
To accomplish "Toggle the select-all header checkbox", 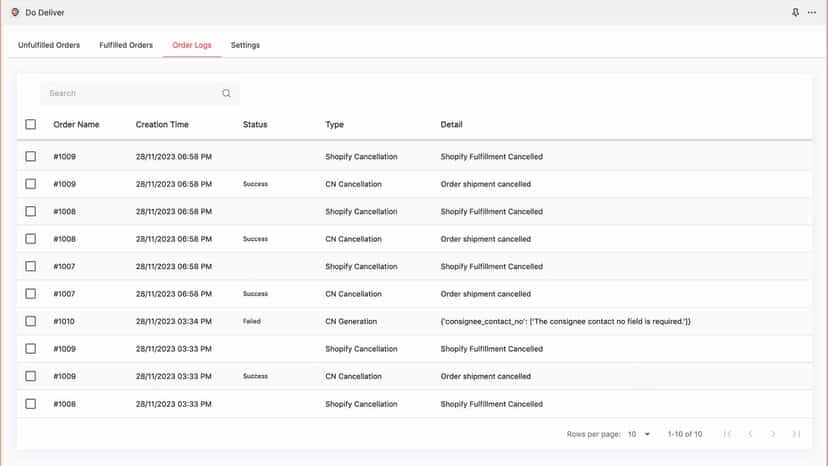I will [31, 124].
